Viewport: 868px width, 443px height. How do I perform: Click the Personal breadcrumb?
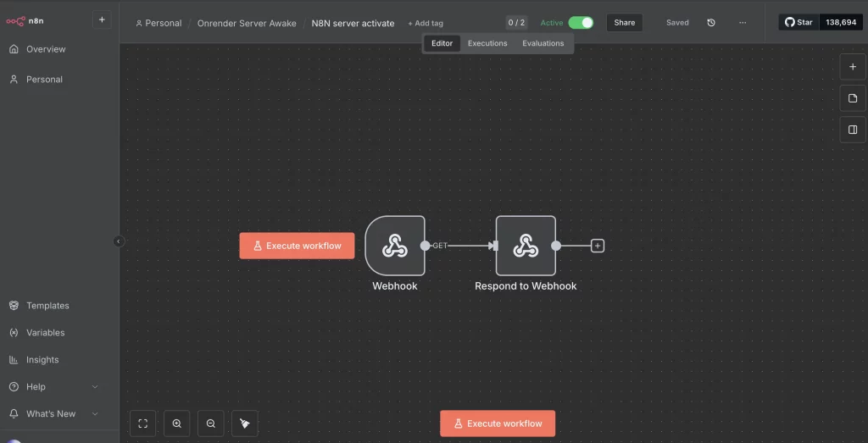159,23
